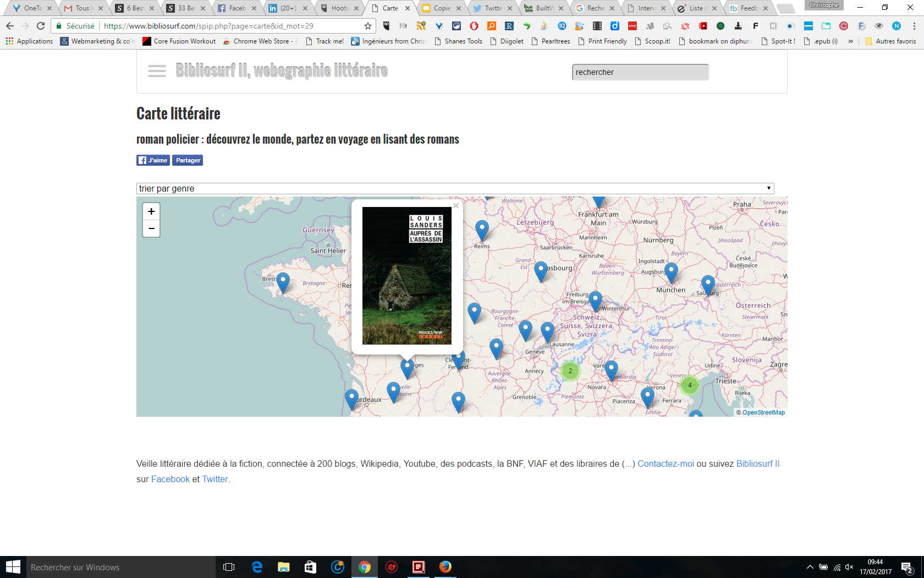This screenshot has width=924, height=578.
Task: Click the RSS feed extension icon
Action: [421, 26]
